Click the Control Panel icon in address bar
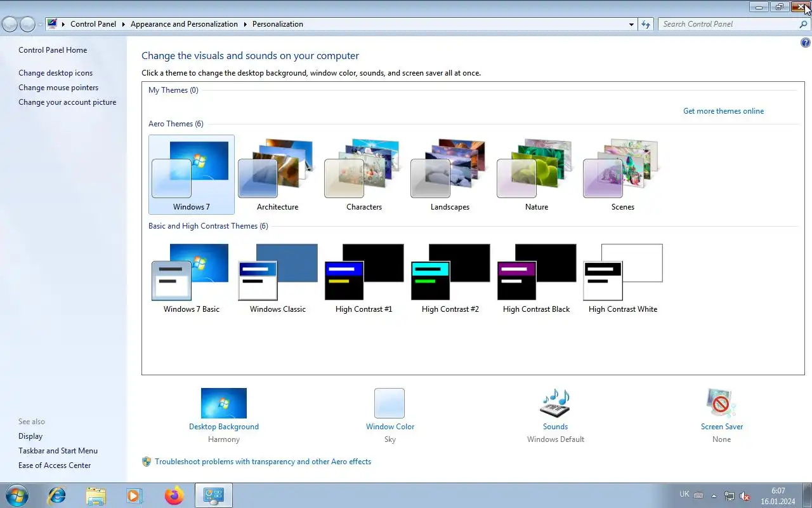The height and width of the screenshot is (508, 812). 53,24
